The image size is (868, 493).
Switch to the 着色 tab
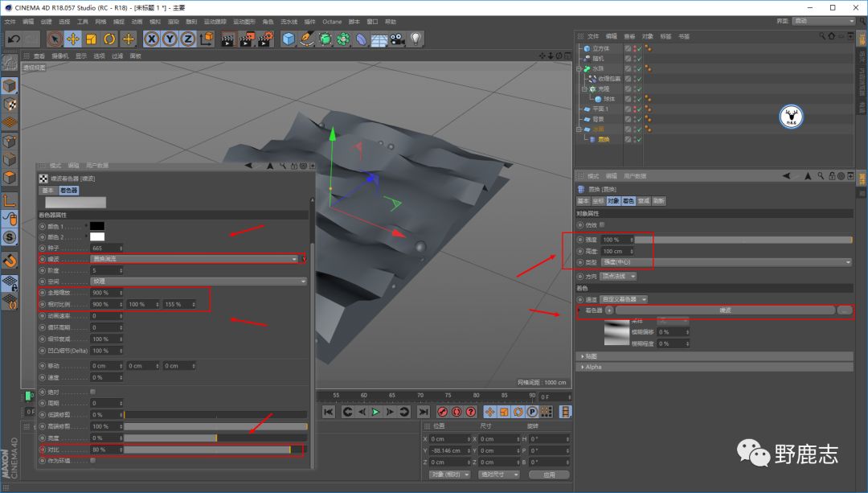[x=628, y=201]
